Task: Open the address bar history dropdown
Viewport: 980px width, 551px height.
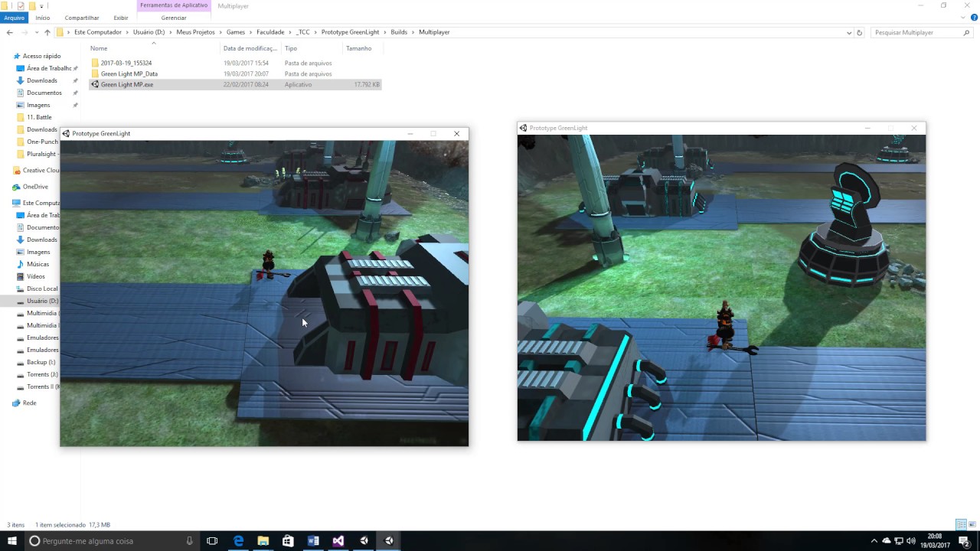Action: (x=849, y=33)
